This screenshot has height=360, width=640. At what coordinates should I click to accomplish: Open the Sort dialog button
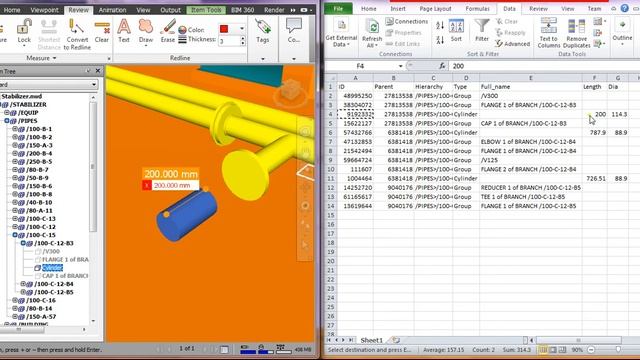tap(456, 31)
